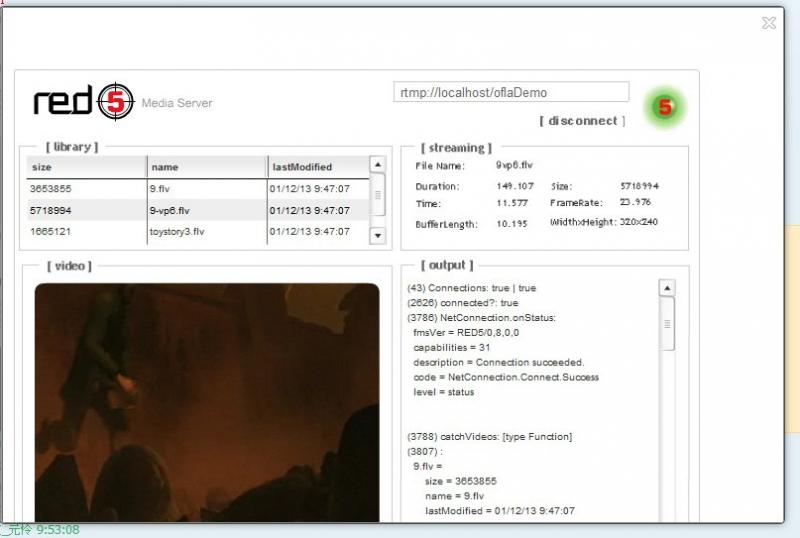Click the size value 3653855 in library
The image size is (800, 538).
51,189
